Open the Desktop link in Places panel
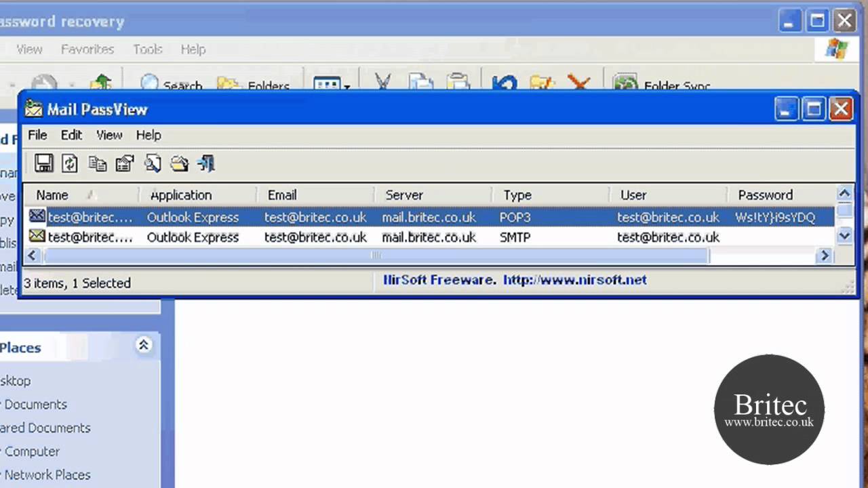 pyautogui.click(x=15, y=381)
